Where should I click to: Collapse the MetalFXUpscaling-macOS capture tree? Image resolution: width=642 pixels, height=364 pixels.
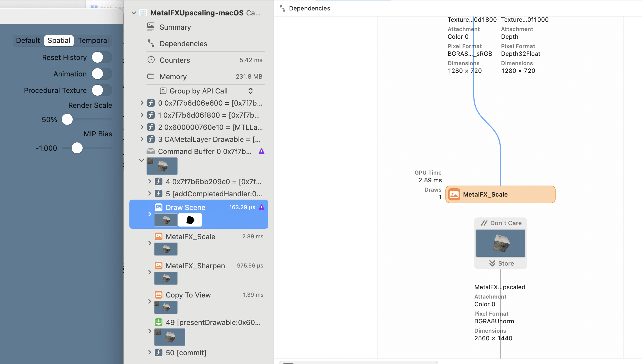coord(134,13)
